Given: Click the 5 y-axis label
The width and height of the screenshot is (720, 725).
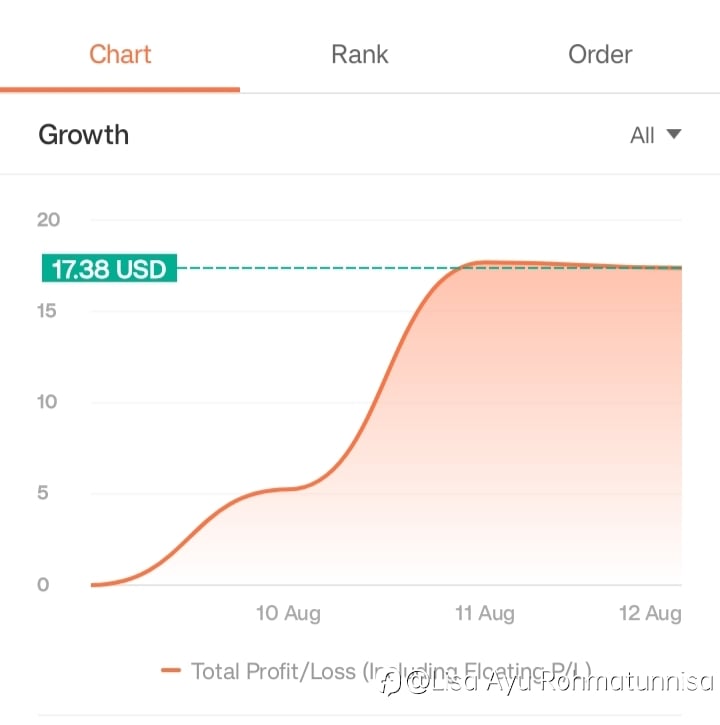Looking at the screenshot, I should click(43, 493).
